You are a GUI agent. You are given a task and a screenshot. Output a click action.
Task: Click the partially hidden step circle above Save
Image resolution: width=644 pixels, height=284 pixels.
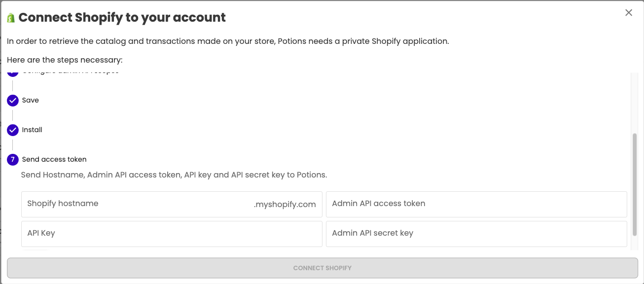coord(13,74)
